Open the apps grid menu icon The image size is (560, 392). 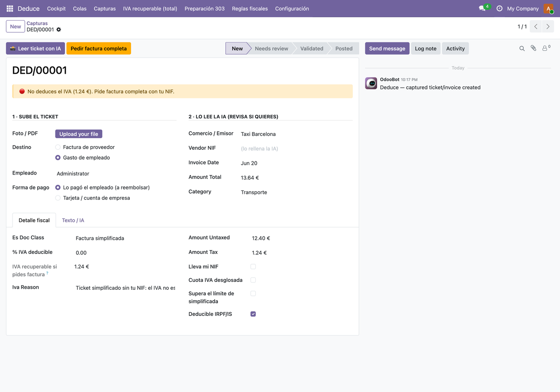click(x=10, y=8)
